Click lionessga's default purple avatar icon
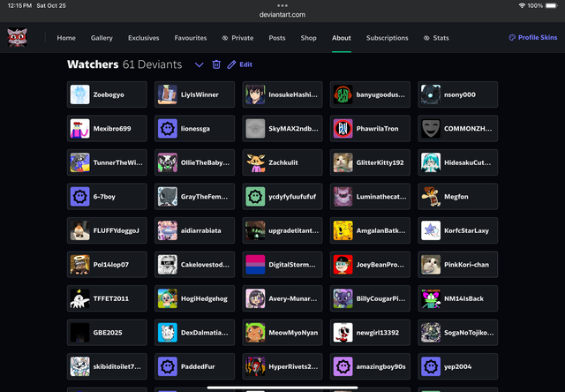 (x=168, y=129)
